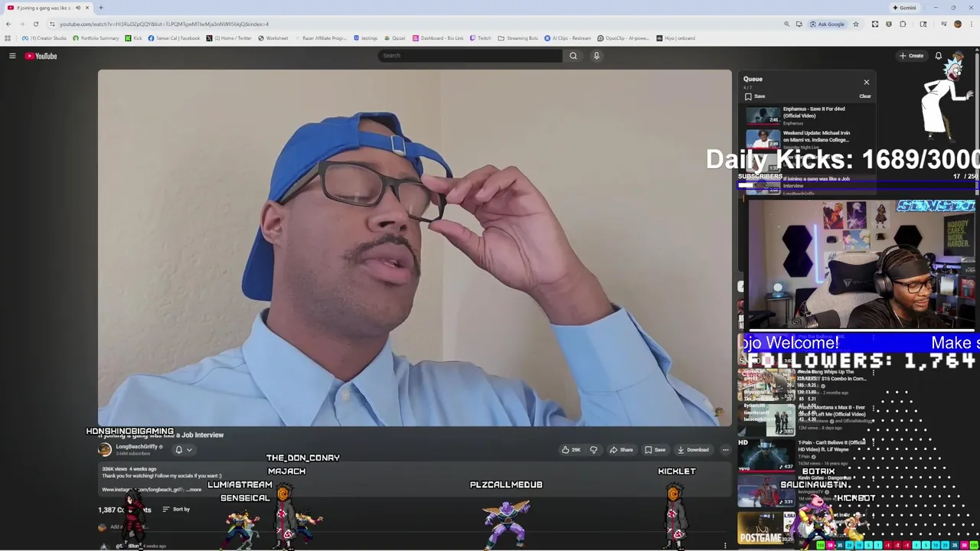Viewport: 980px width, 551px height.
Task: Open a new browser tab
Action: tap(100, 8)
